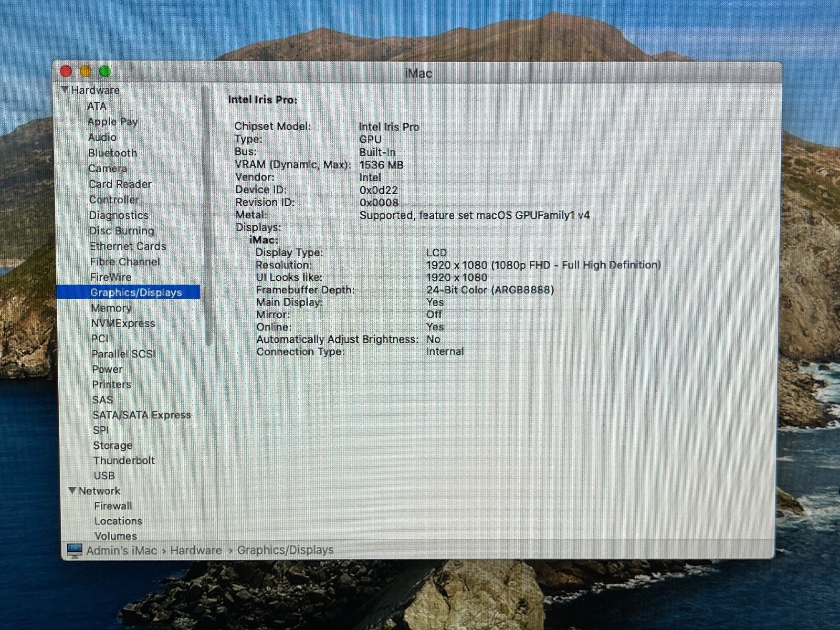Click the Mirror value Off
840x630 pixels.
click(x=434, y=314)
